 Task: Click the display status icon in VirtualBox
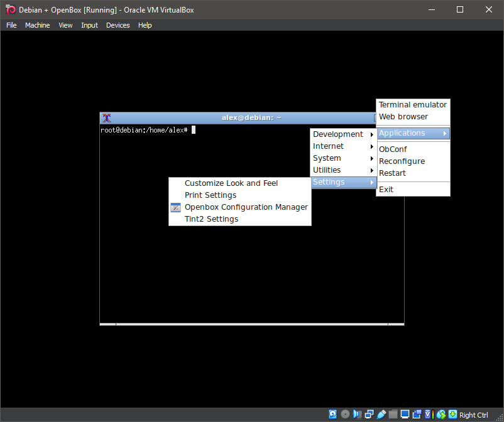[405, 414]
